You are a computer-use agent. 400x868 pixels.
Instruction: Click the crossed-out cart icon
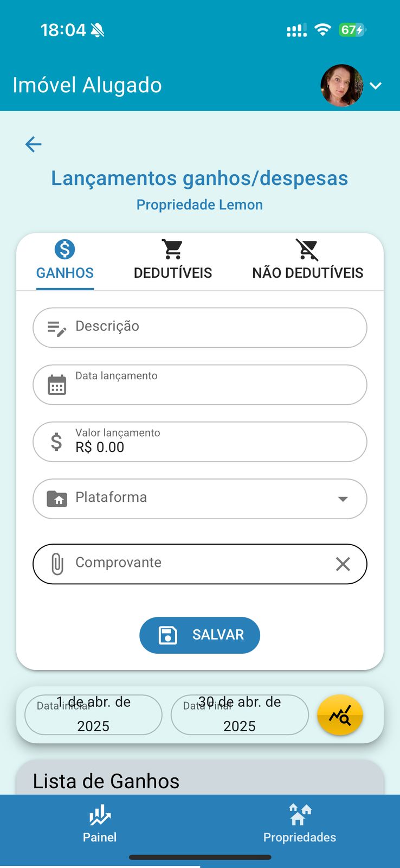[x=307, y=250]
